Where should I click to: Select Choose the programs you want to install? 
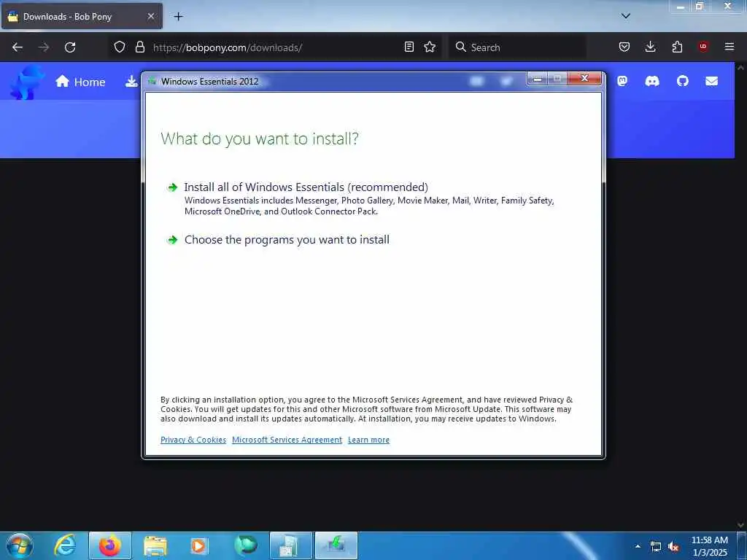tap(287, 239)
